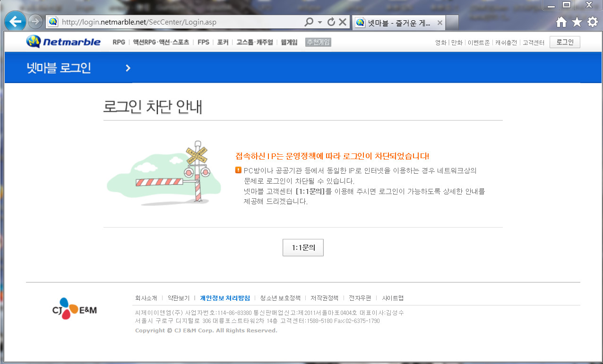
Task: Open 고스톱·캐주얼 category
Action: tap(255, 42)
